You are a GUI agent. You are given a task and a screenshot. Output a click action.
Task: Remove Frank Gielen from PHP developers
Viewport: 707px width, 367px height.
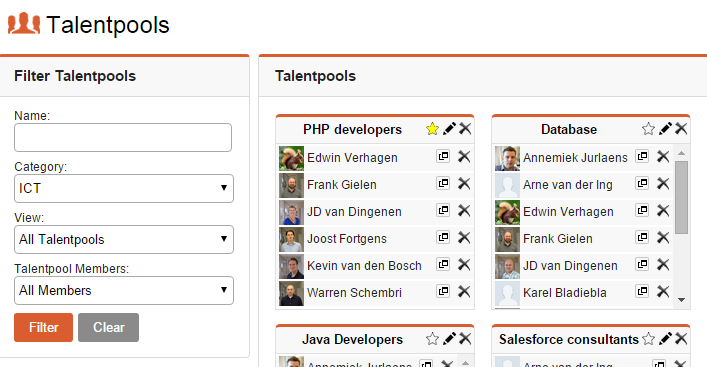(x=464, y=184)
